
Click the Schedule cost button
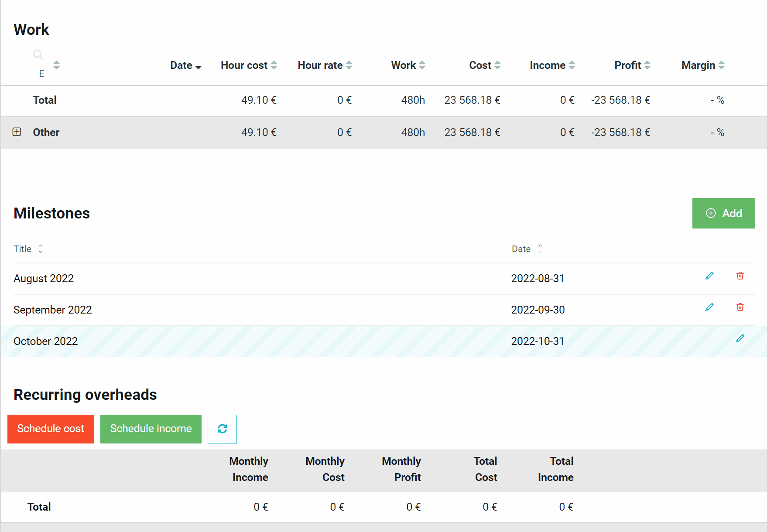pos(51,429)
